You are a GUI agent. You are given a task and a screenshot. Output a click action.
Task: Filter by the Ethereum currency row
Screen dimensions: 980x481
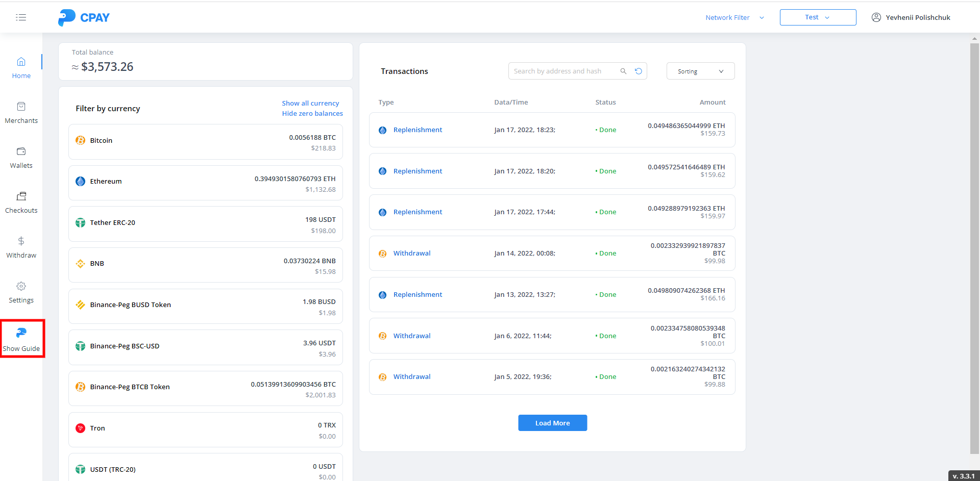205,183
